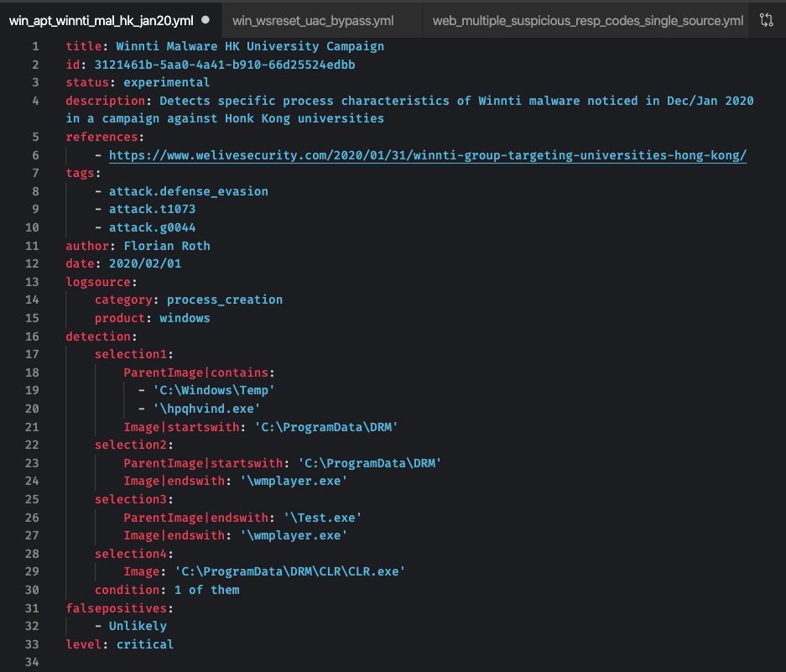Click '\wmplayer.exe' on line 24
This screenshot has width=786, height=672.
coord(294,481)
